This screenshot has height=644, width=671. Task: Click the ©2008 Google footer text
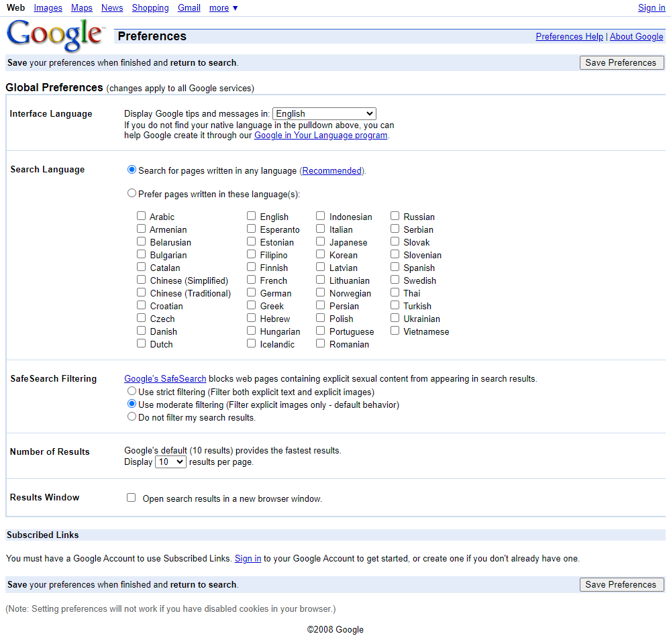click(335, 629)
